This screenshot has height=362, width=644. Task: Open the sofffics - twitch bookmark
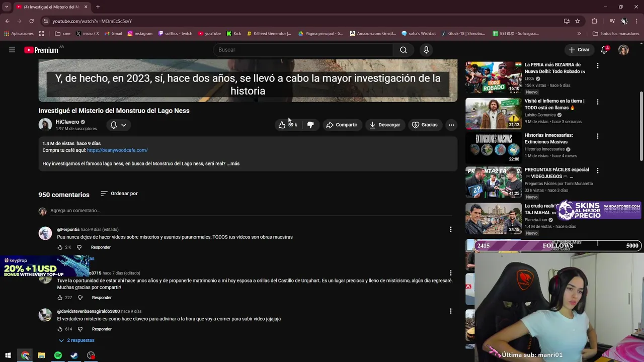[175, 34]
